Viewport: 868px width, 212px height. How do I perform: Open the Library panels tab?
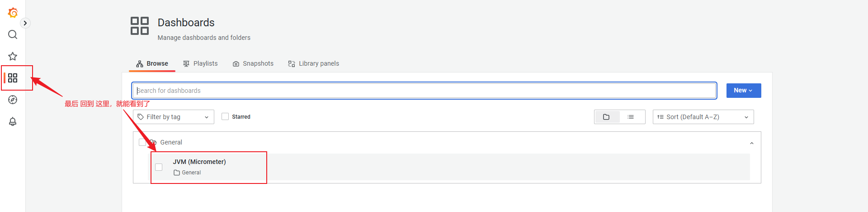[x=314, y=63]
